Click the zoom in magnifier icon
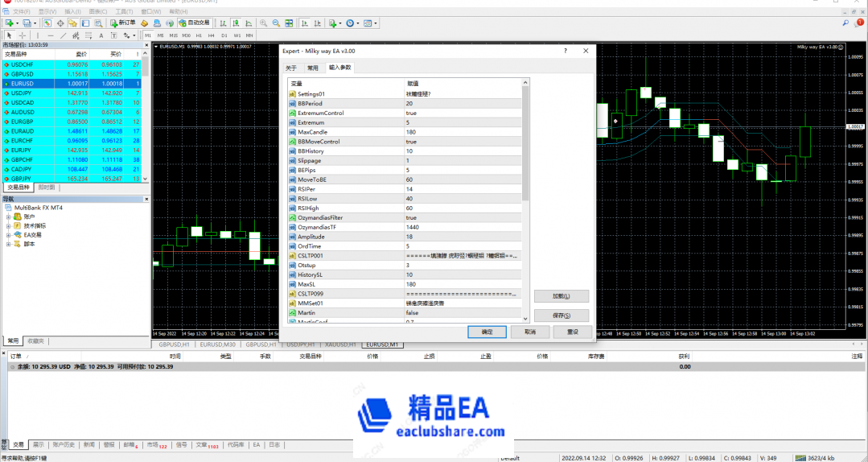 click(264, 23)
